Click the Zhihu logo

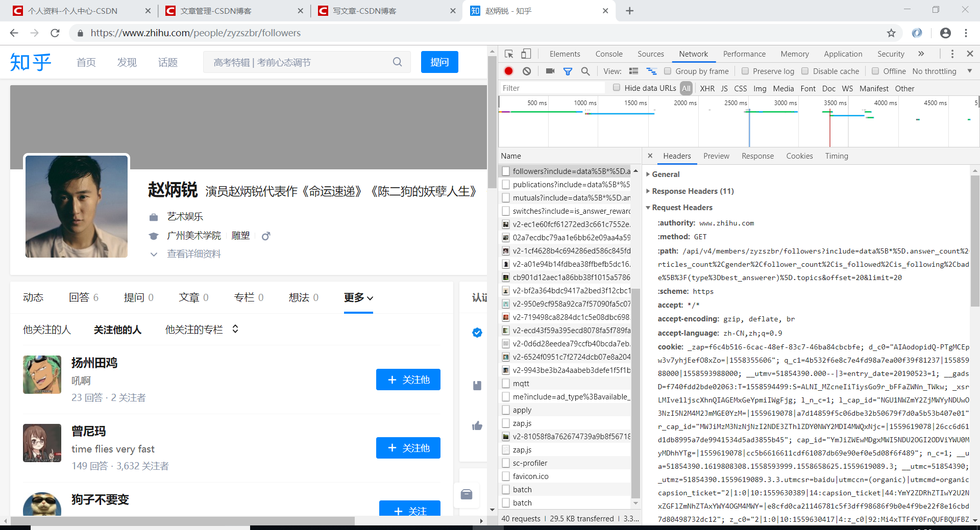[x=31, y=62]
